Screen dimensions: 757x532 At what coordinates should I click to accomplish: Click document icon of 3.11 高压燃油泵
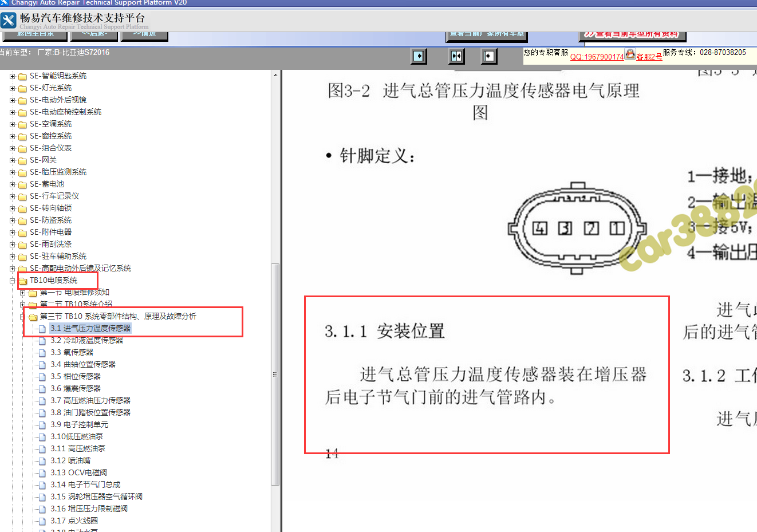pos(42,449)
